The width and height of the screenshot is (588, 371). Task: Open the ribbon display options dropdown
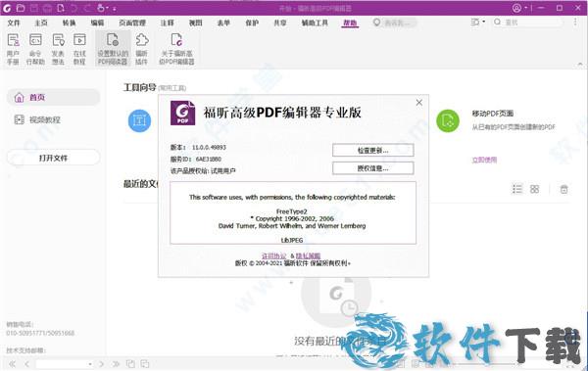point(478,23)
